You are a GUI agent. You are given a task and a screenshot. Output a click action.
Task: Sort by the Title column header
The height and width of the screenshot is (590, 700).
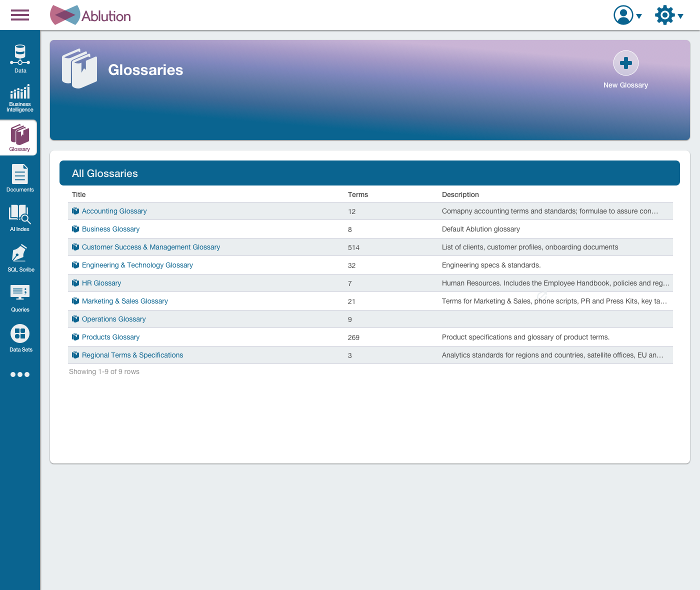pyautogui.click(x=78, y=194)
